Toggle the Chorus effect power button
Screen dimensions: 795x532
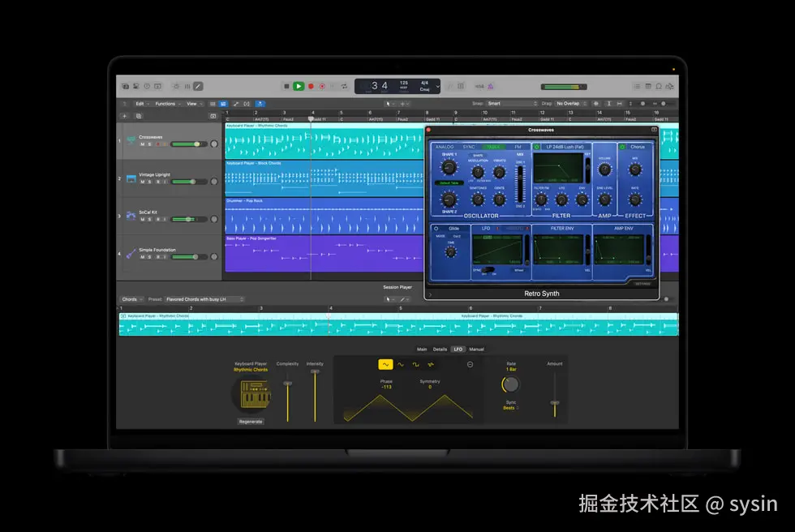[x=622, y=147]
